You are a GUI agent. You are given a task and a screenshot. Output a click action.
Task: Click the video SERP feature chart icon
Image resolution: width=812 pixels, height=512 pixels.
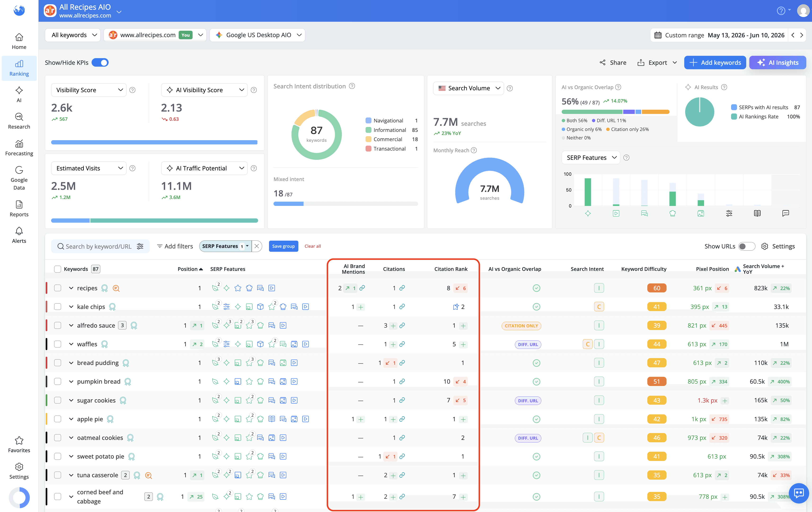[616, 213]
